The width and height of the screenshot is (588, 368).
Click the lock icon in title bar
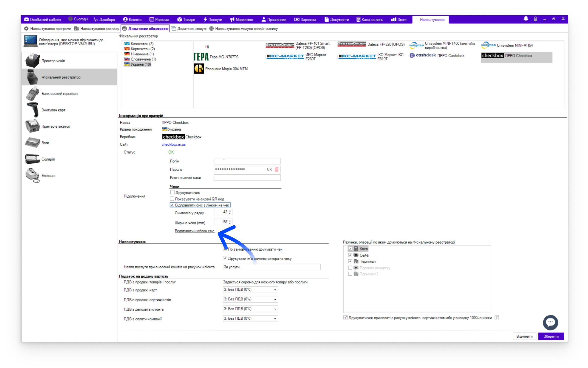click(535, 19)
